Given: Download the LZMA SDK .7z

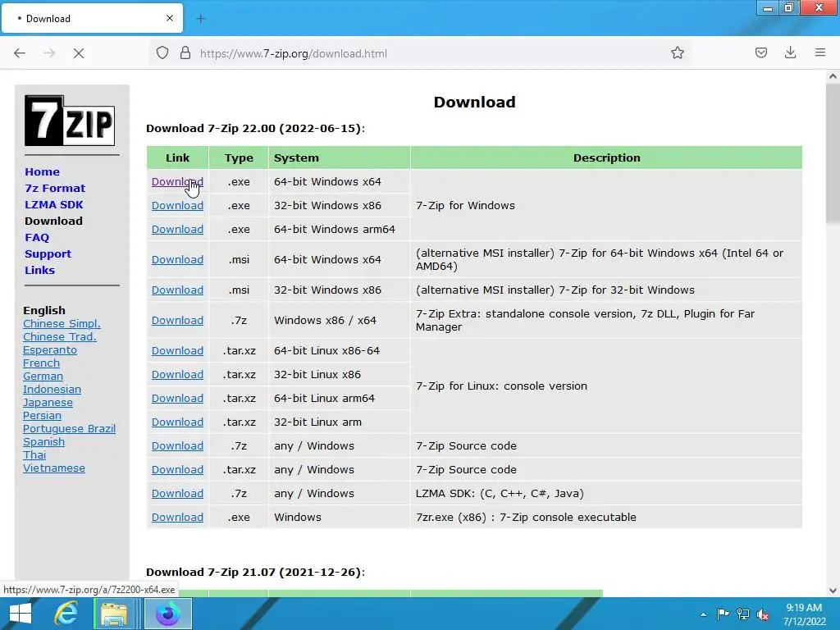Looking at the screenshot, I should point(177,493).
